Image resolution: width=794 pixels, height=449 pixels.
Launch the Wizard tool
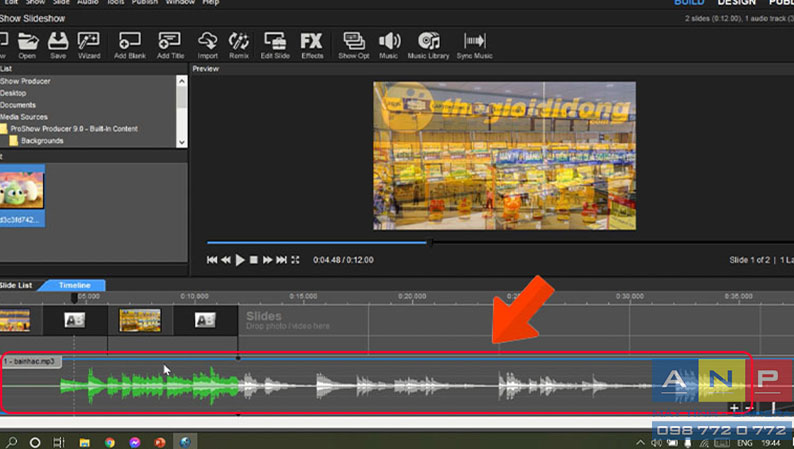point(89,45)
